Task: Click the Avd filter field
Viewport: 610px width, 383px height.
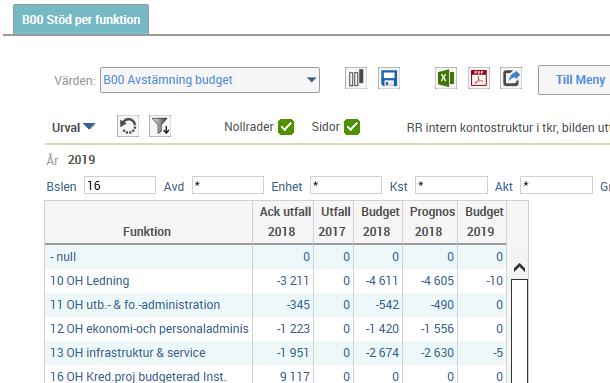Action: tap(228, 185)
